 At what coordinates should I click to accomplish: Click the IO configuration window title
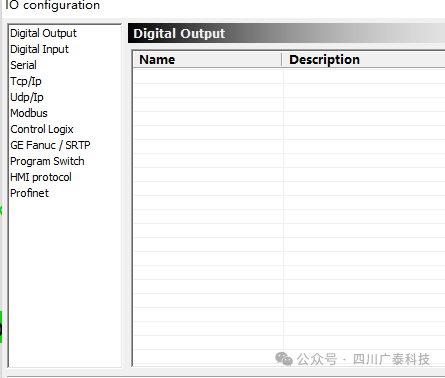pos(53,5)
